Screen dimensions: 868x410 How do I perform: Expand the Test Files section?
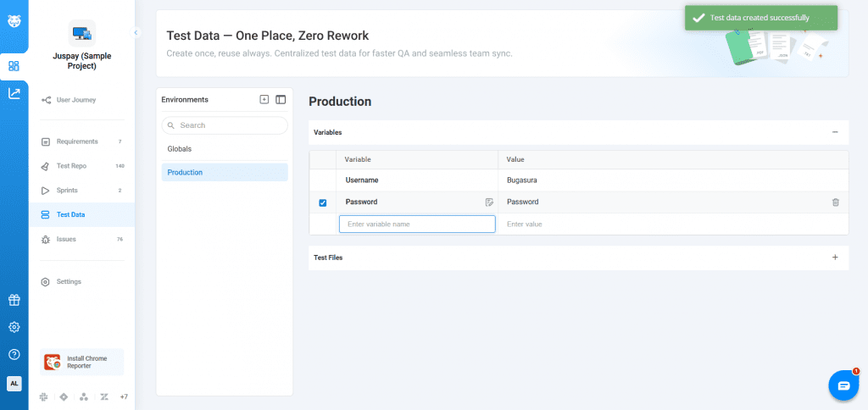pos(834,257)
